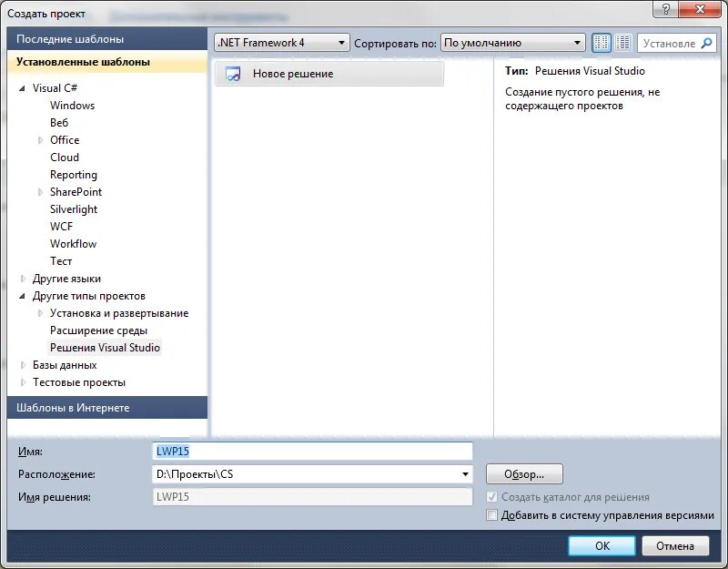Select SharePoint category label
The image size is (728, 569).
(76, 192)
